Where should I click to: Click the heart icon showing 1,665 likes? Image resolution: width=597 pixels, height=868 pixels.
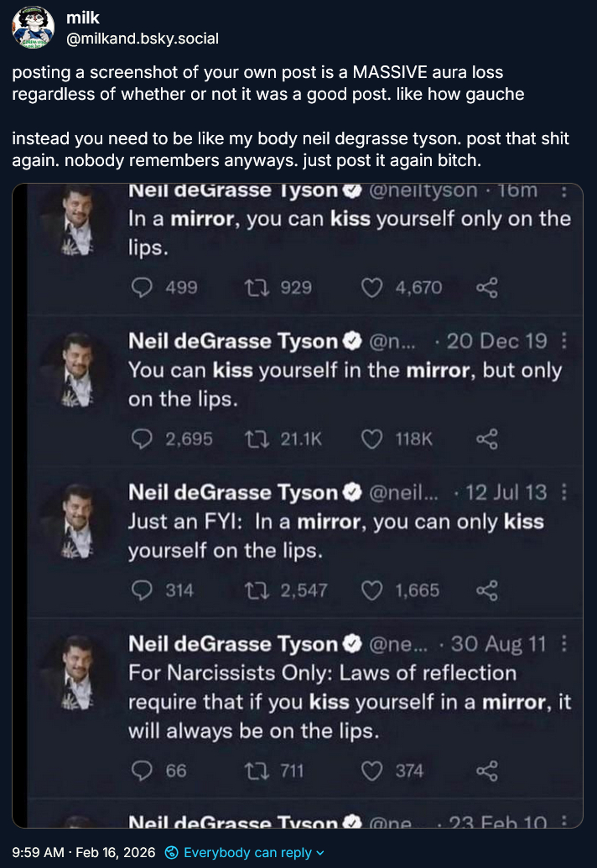pyautogui.click(x=371, y=590)
